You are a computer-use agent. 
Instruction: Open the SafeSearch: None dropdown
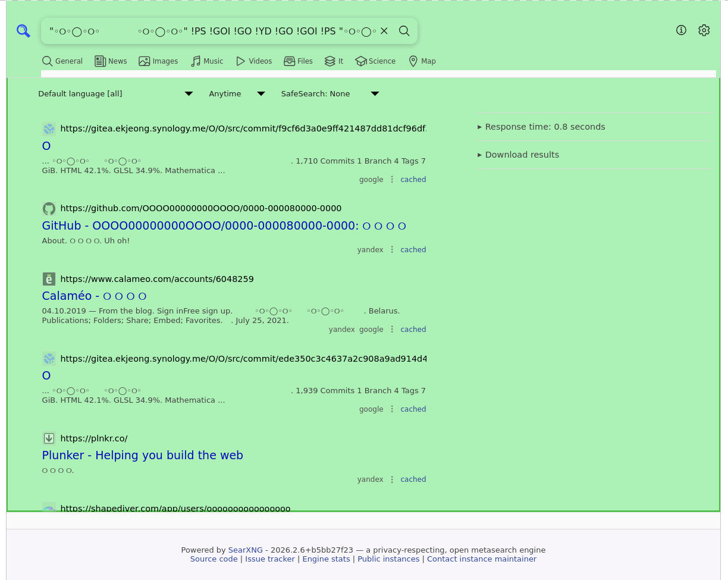[330, 93]
